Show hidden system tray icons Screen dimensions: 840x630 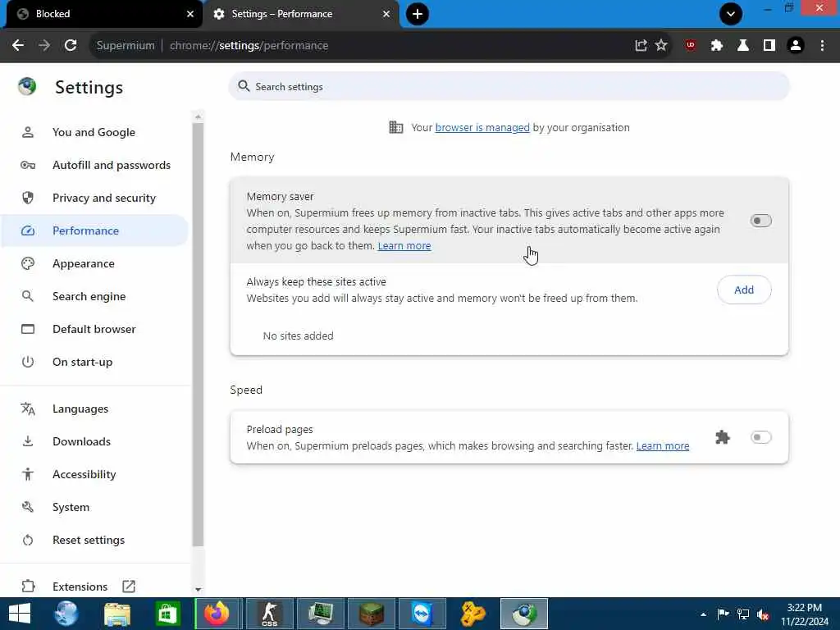pyautogui.click(x=703, y=614)
